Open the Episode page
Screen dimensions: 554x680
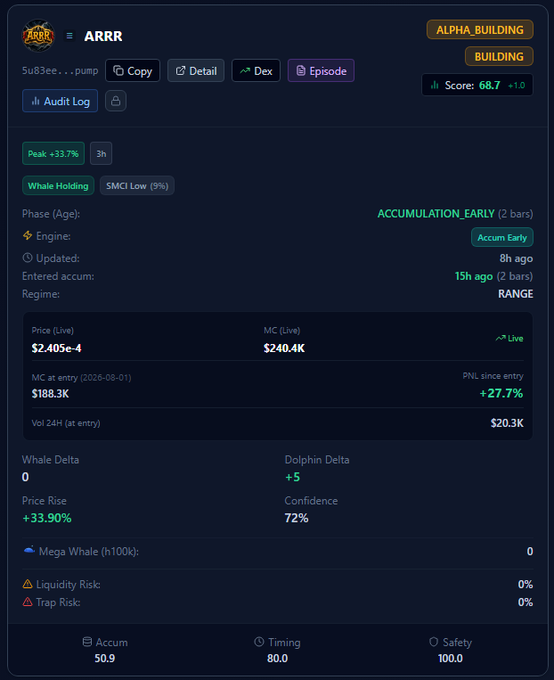coord(321,71)
